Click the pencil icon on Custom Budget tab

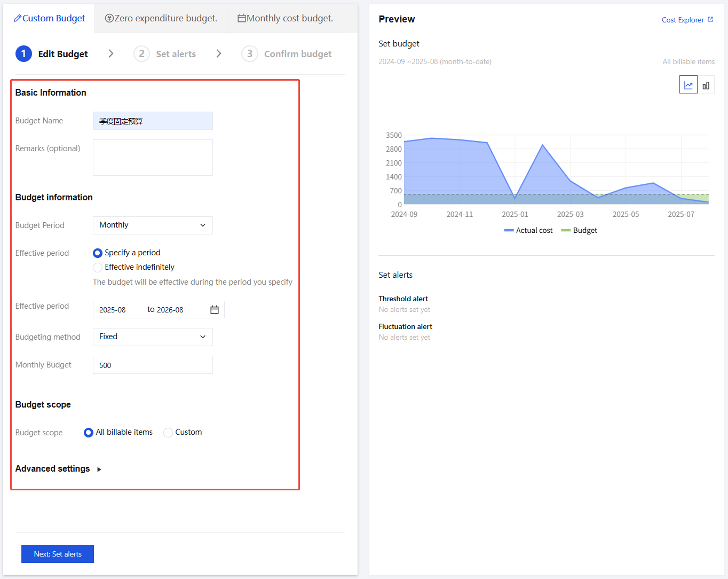18,18
